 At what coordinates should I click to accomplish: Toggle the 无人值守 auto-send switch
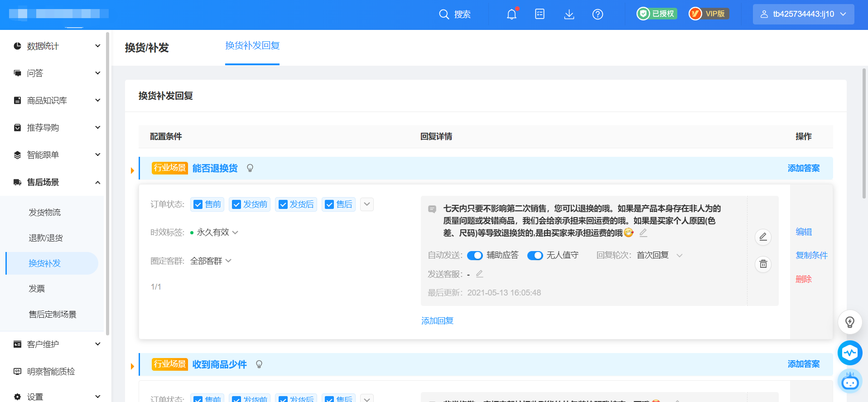pyautogui.click(x=535, y=255)
